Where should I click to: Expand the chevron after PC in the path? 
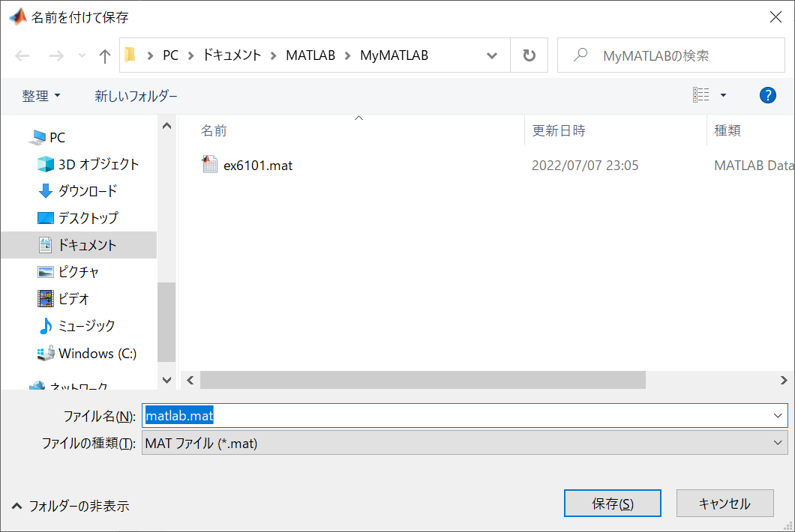(191, 55)
